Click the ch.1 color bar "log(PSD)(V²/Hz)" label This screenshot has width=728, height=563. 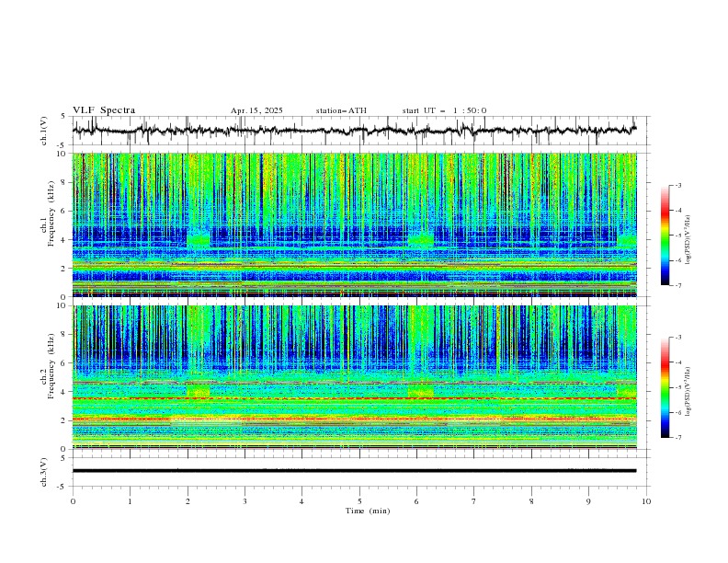pyautogui.click(x=688, y=240)
